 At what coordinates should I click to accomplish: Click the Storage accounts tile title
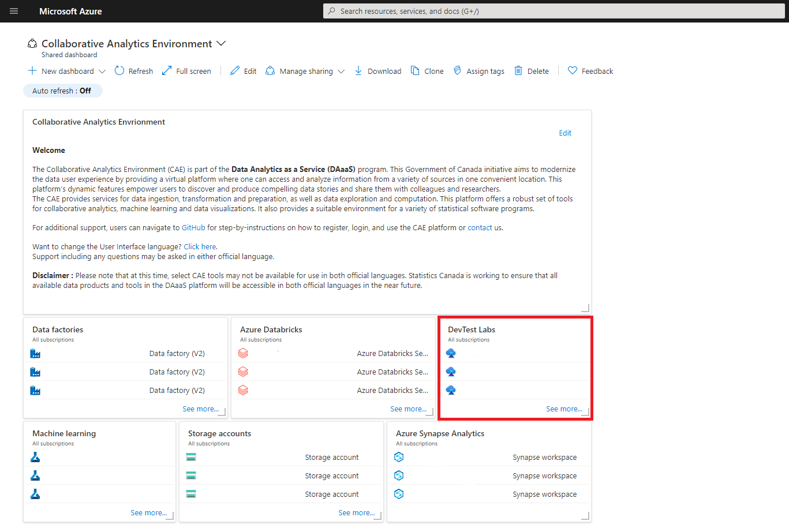coord(219,433)
